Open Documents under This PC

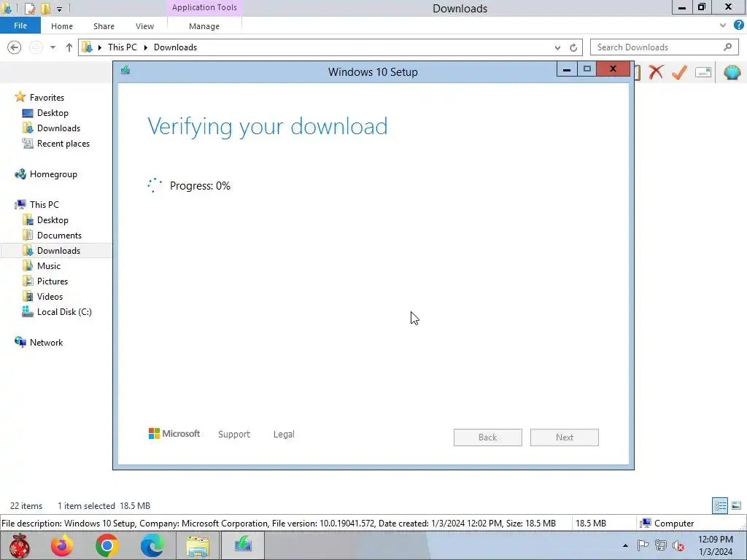click(x=59, y=236)
